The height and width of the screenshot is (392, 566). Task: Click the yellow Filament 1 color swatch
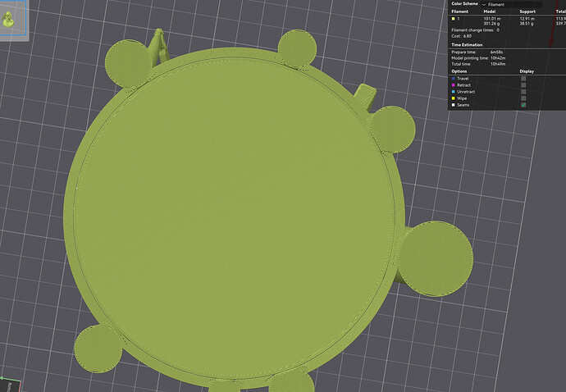(454, 18)
